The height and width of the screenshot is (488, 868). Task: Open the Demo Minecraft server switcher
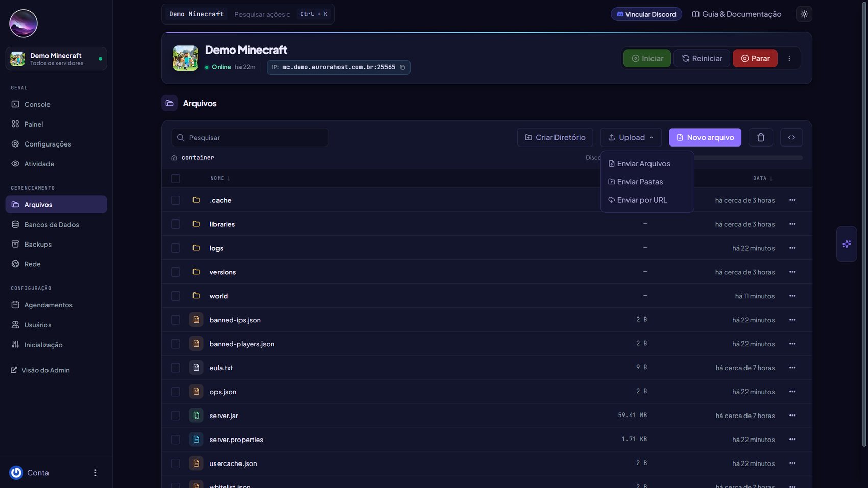pyautogui.click(x=56, y=59)
